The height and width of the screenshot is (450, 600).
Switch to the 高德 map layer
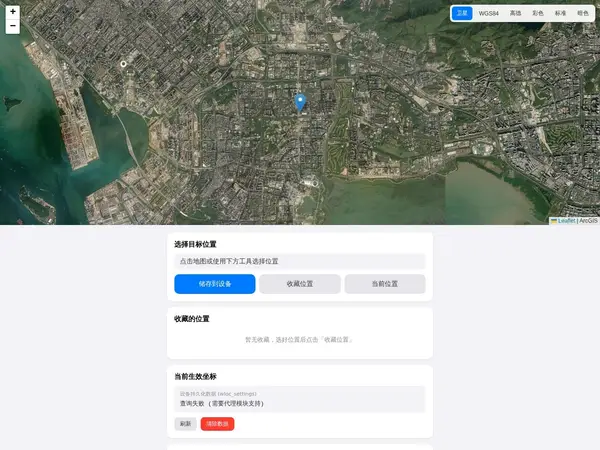[x=515, y=13]
